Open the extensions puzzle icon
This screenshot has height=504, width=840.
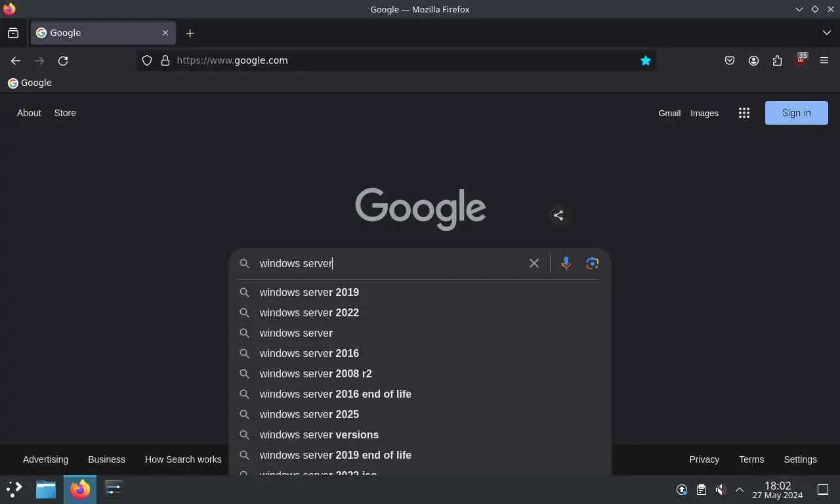tap(777, 60)
